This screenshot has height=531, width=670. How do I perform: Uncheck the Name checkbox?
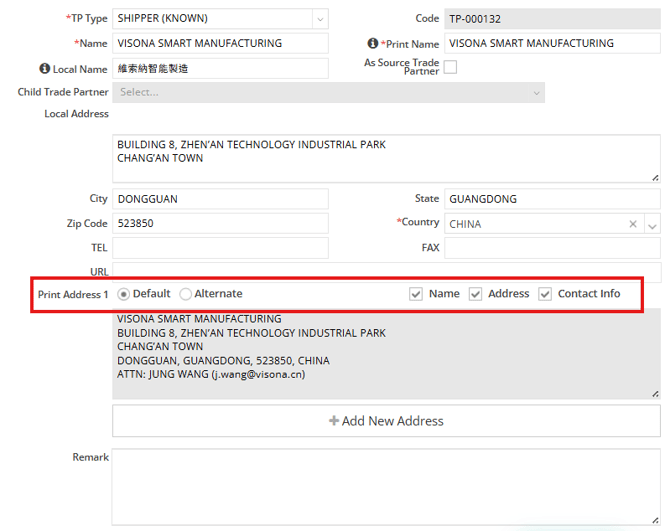415,294
